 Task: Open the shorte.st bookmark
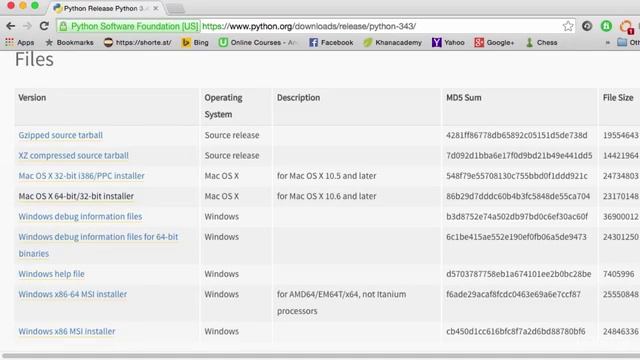[137, 42]
